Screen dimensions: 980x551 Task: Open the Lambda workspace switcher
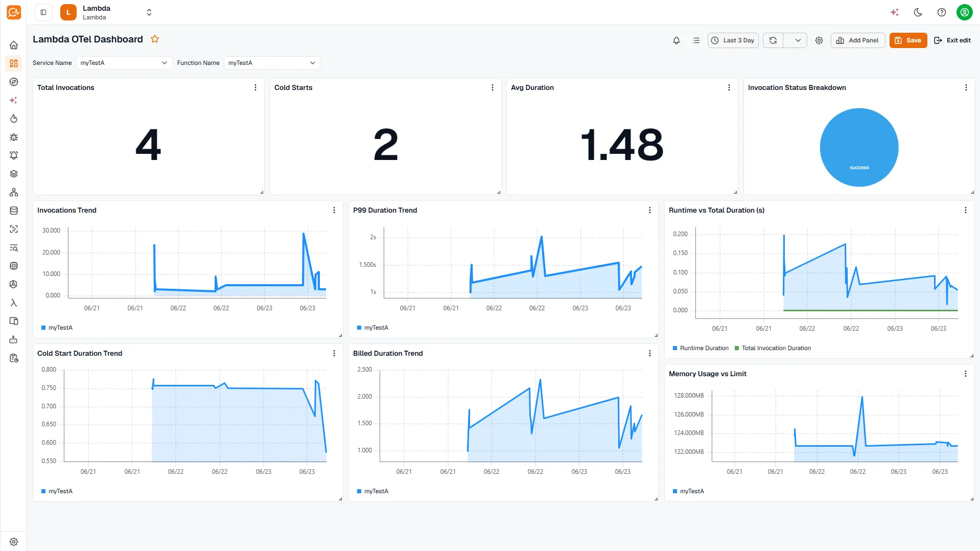point(107,12)
